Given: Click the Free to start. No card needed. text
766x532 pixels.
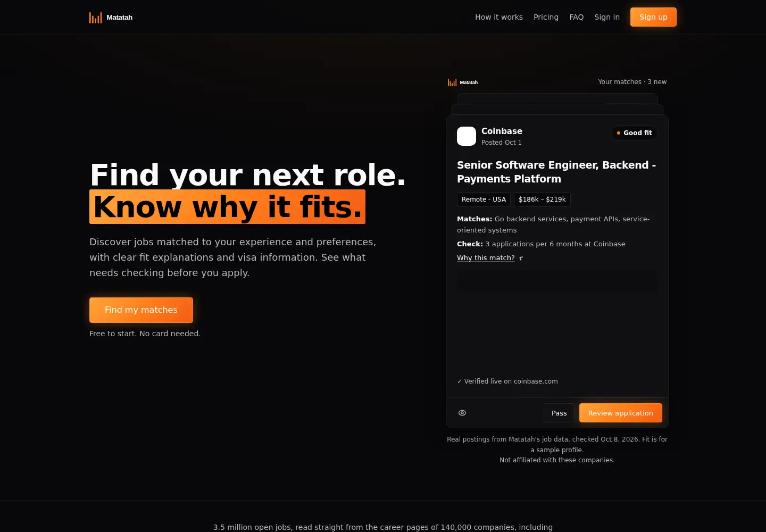Looking at the screenshot, I should pyautogui.click(x=145, y=334).
